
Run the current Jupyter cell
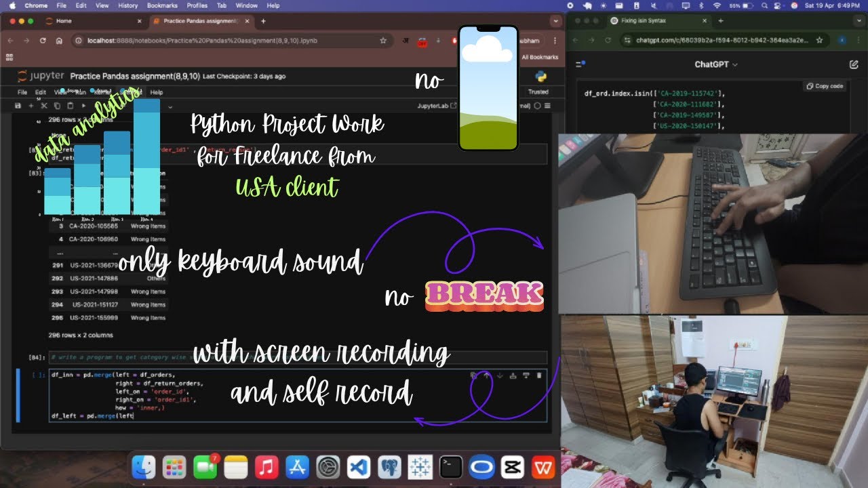pos(83,106)
